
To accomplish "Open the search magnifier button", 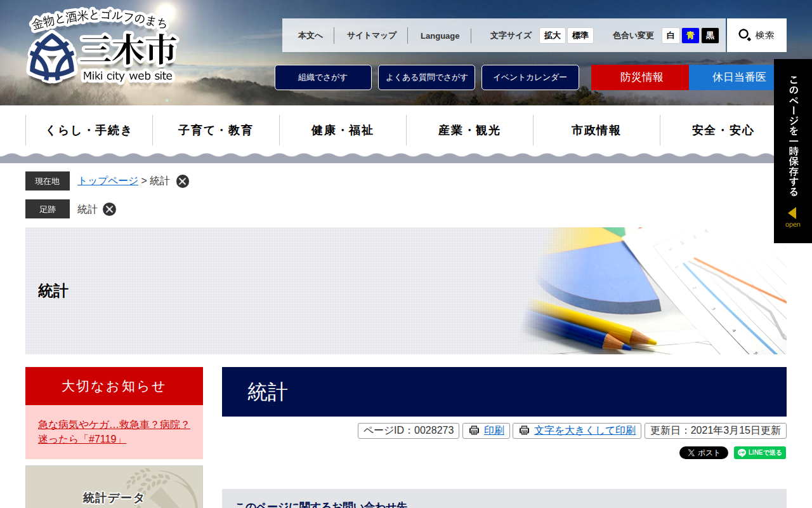I will (x=757, y=35).
